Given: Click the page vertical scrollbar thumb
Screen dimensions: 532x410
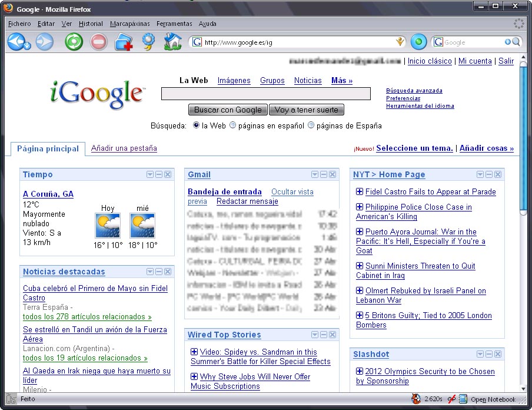Looking at the screenshot, I should (x=523, y=138).
